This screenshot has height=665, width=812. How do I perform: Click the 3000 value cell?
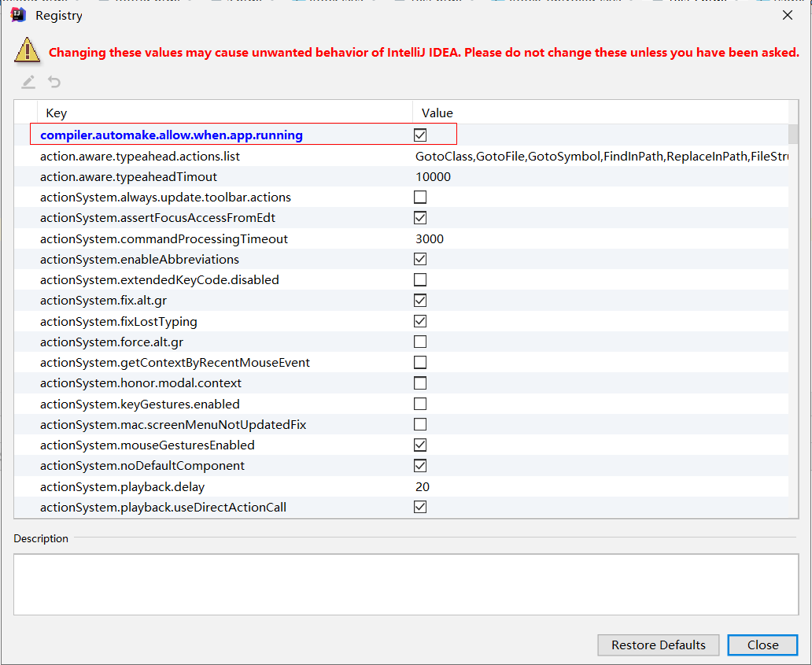(x=430, y=238)
